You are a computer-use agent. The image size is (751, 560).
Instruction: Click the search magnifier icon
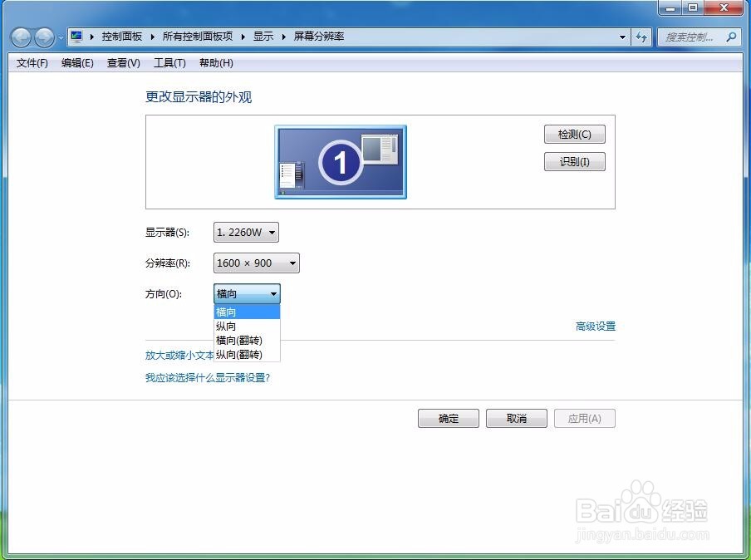click(731, 37)
